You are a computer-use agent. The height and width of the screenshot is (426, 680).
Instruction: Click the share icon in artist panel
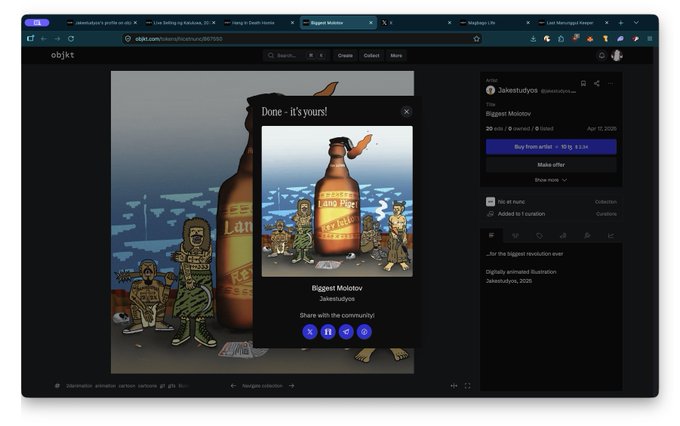(x=597, y=83)
